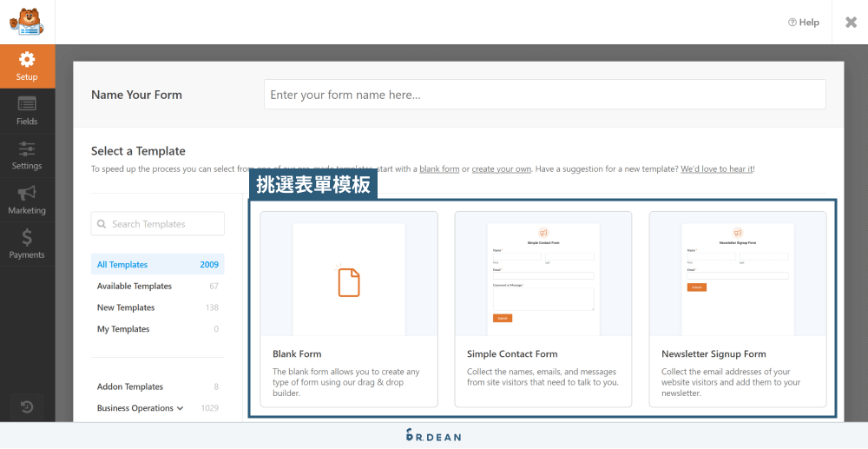Open the "create your own" link
868x449 pixels.
click(502, 168)
